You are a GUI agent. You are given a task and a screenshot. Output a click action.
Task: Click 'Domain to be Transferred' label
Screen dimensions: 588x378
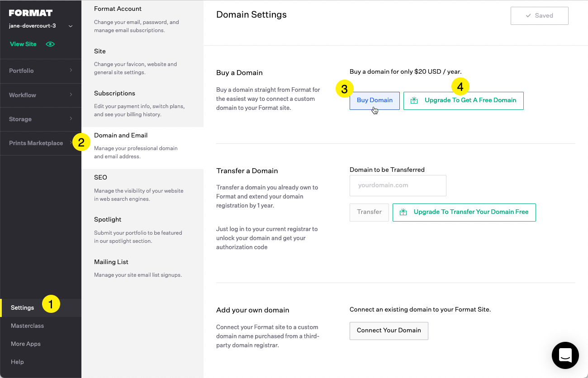[387, 170]
